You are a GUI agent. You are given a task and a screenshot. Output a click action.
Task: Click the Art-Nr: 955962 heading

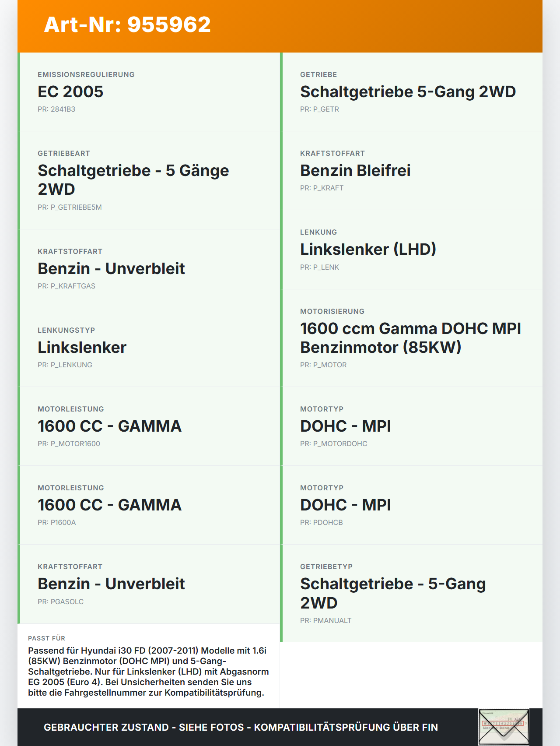click(127, 25)
